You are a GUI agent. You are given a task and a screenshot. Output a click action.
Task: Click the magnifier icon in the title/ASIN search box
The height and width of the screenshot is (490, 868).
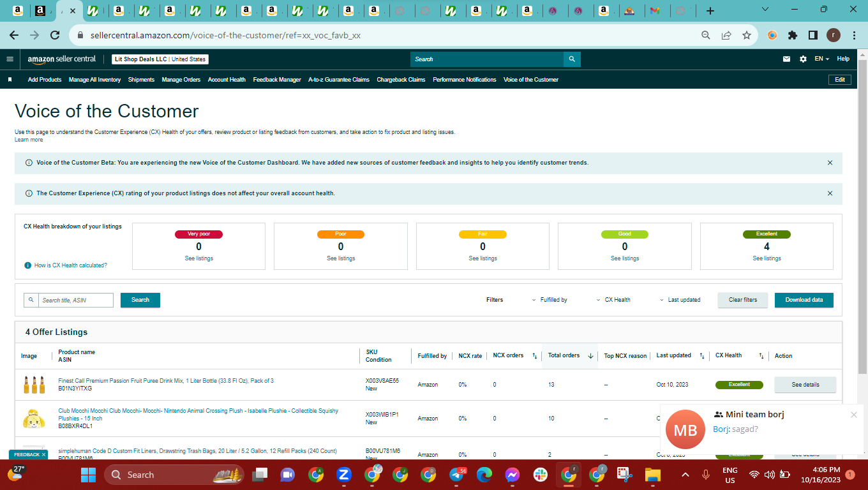click(x=31, y=300)
